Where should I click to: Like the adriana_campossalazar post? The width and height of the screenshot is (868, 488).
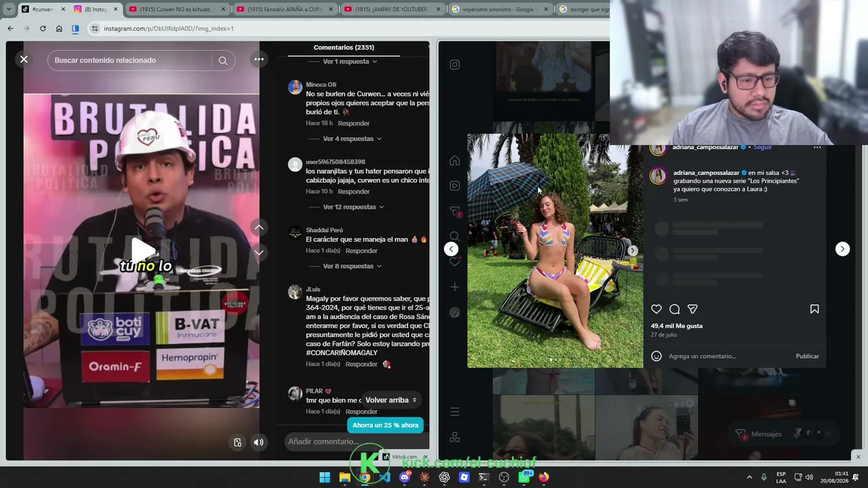point(656,309)
